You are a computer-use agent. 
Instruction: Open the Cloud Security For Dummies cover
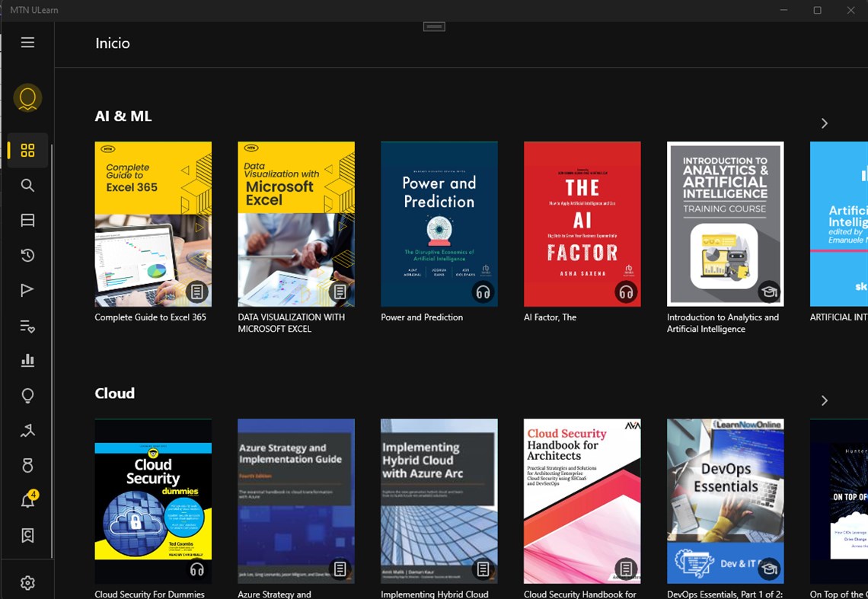tap(153, 501)
